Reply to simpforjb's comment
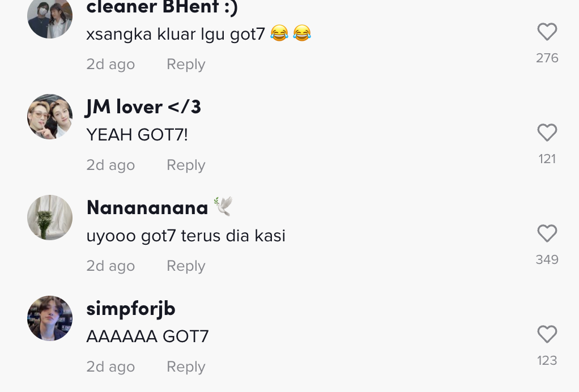579x392 pixels. (186, 367)
